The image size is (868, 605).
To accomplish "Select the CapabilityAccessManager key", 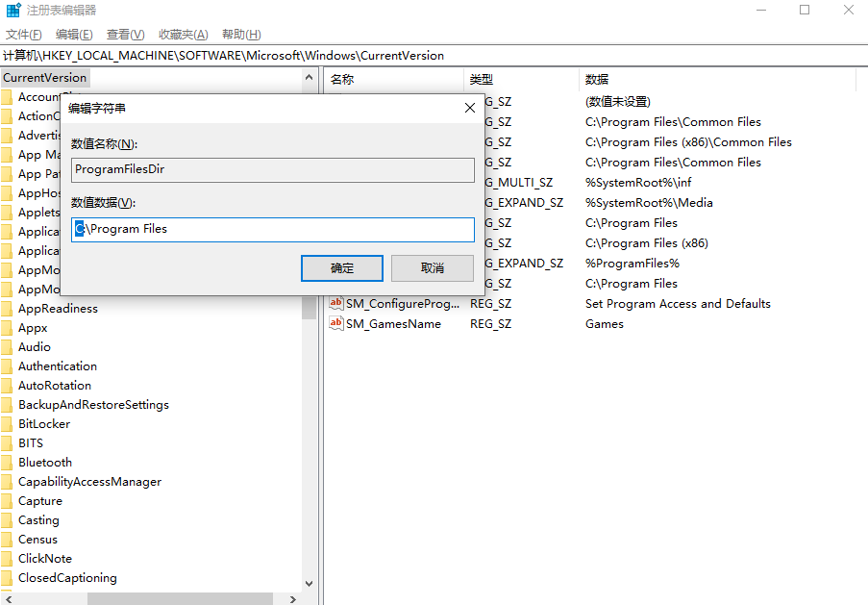I will pos(89,482).
